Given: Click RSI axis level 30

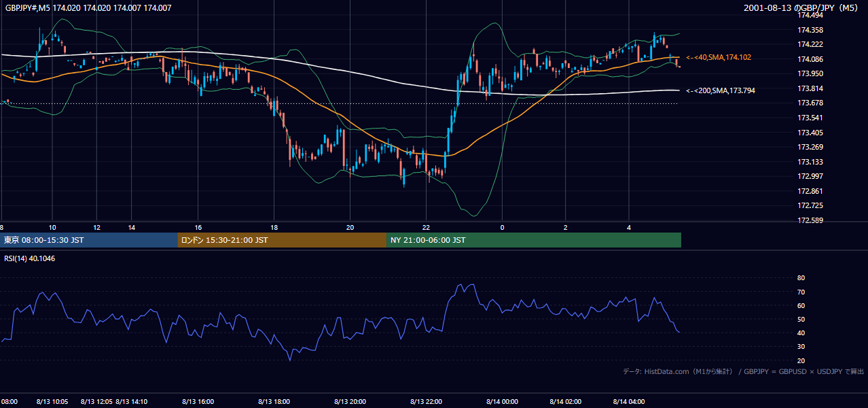Looking at the screenshot, I should [x=801, y=347].
